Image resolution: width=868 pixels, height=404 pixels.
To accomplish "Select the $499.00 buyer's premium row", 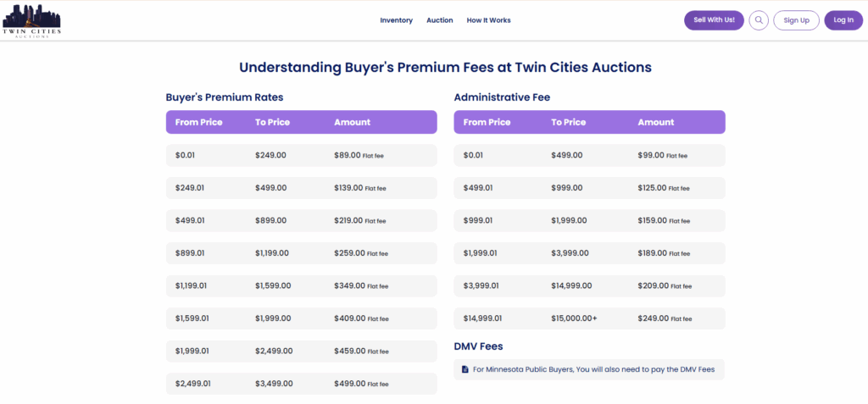I will 301,384.
